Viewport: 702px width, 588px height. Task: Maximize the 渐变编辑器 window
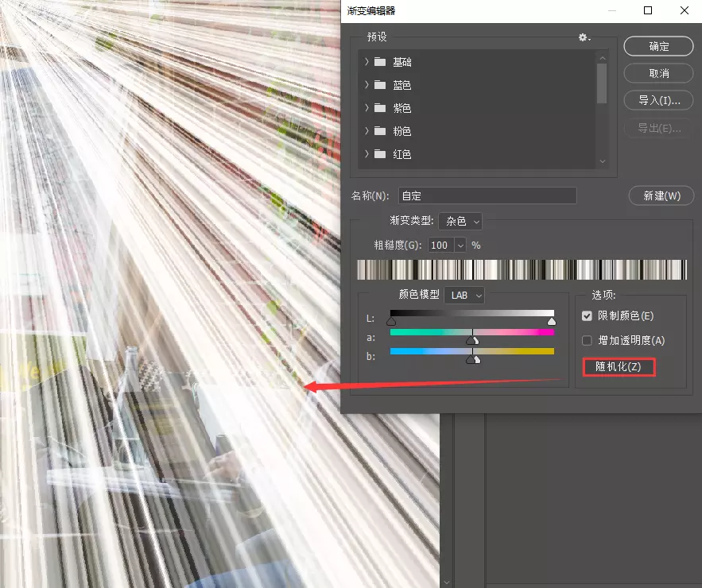pos(648,10)
